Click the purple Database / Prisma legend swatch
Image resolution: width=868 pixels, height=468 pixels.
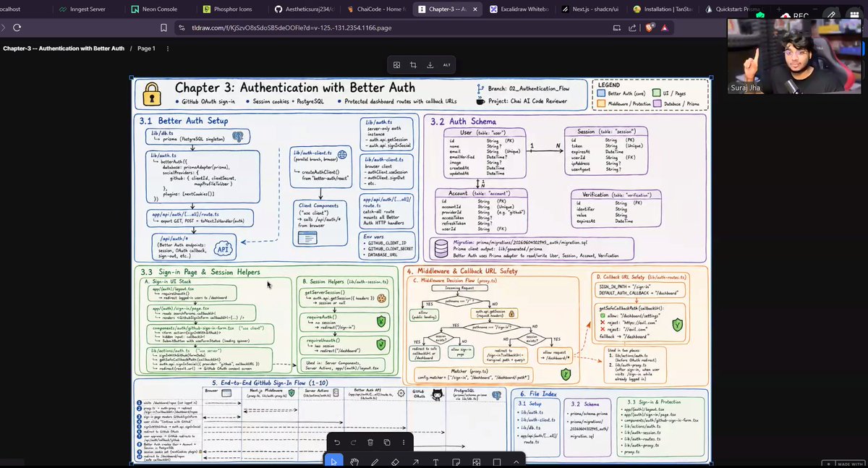(658, 104)
